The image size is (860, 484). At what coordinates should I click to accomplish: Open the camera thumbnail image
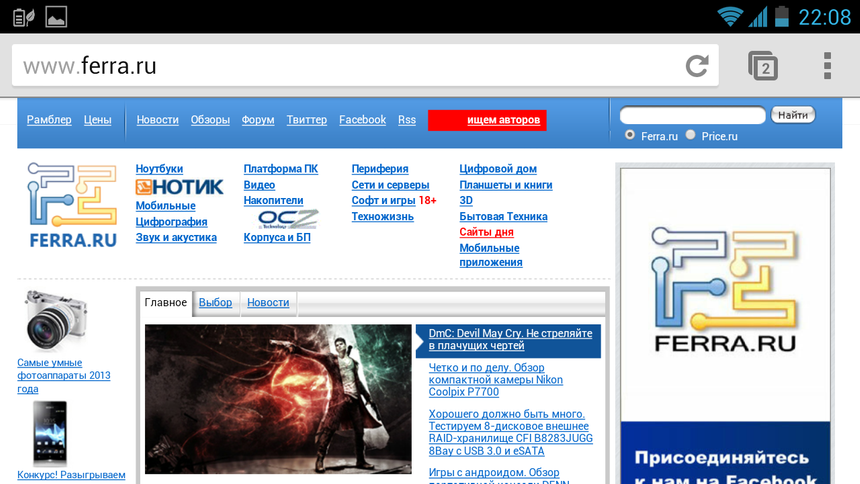(56, 320)
